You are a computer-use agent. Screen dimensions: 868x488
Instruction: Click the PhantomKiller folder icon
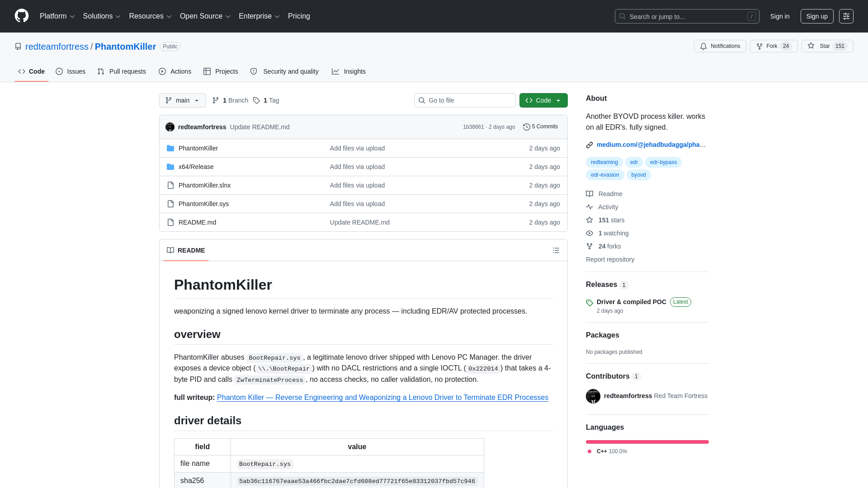[x=170, y=148]
